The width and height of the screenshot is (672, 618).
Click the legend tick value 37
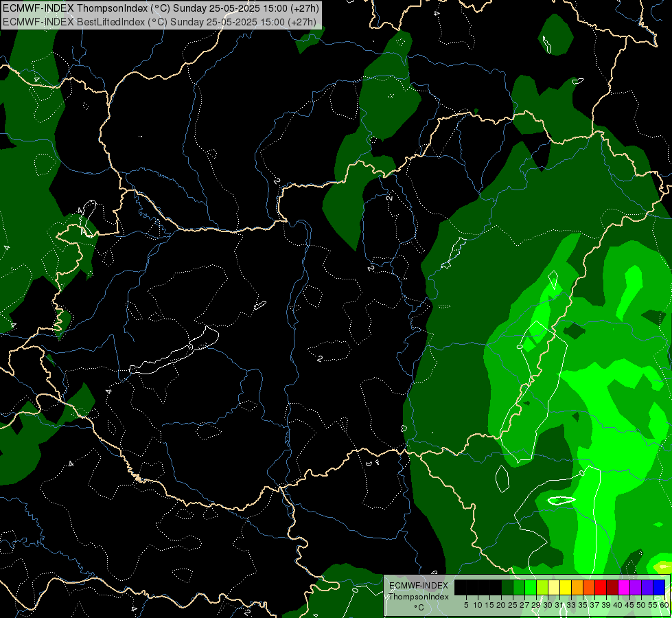595,605
